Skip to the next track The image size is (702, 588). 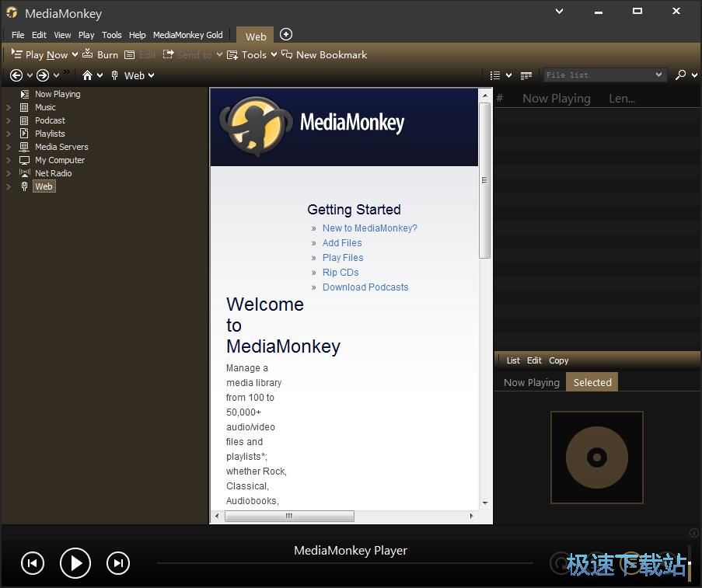(117, 563)
